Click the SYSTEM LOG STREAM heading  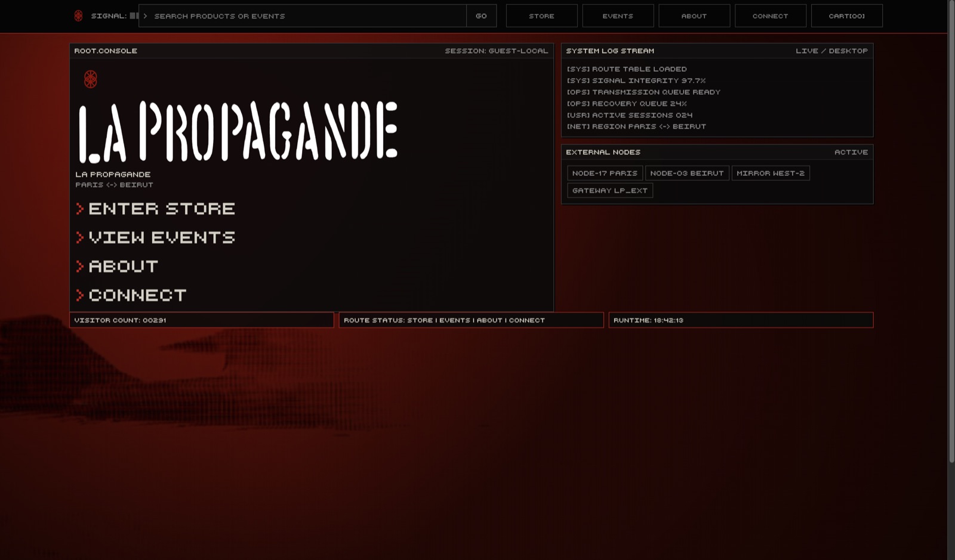point(610,51)
